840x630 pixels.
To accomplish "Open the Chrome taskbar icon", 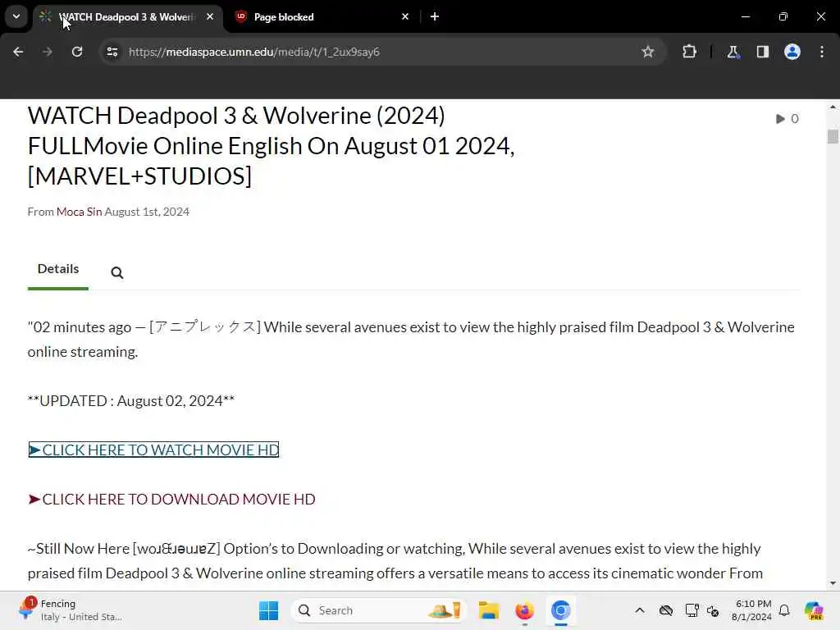I will click(x=561, y=610).
